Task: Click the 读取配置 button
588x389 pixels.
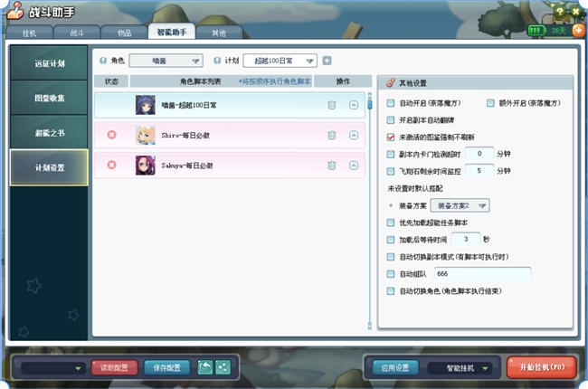Action: 114,367
